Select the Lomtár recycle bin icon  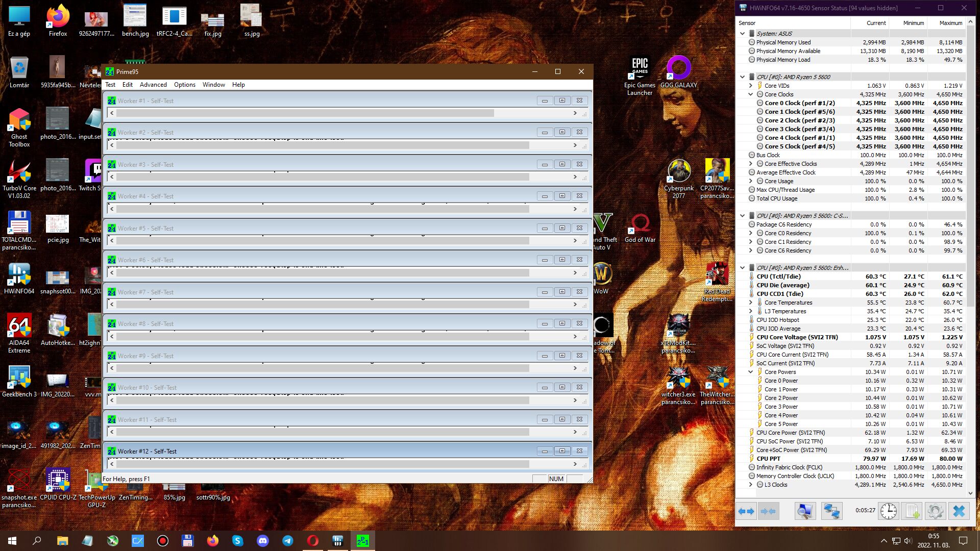click(x=19, y=72)
